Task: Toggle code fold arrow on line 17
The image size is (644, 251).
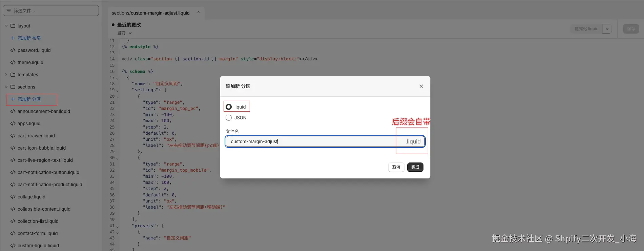Action: point(118,78)
